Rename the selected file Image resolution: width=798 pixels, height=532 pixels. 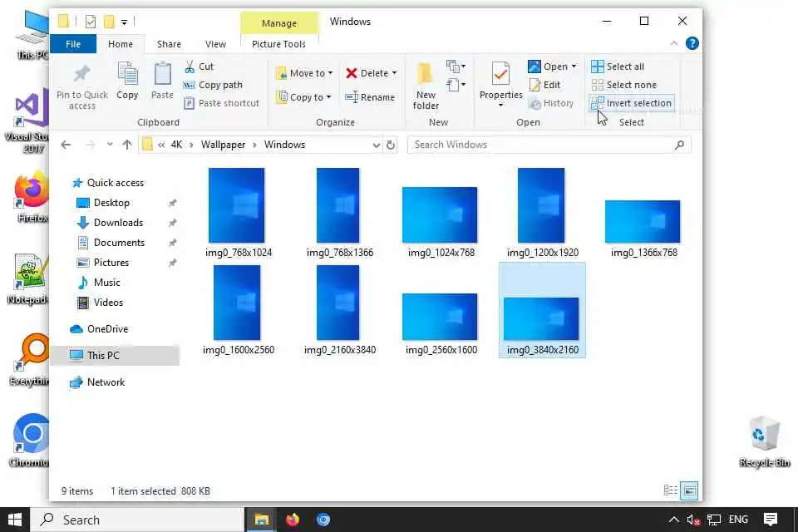pos(370,97)
